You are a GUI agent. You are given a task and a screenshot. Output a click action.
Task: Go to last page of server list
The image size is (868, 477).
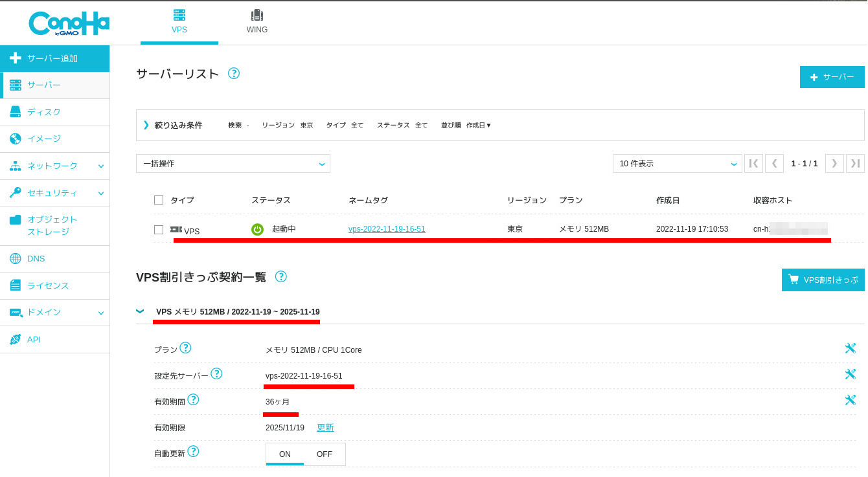(x=855, y=164)
